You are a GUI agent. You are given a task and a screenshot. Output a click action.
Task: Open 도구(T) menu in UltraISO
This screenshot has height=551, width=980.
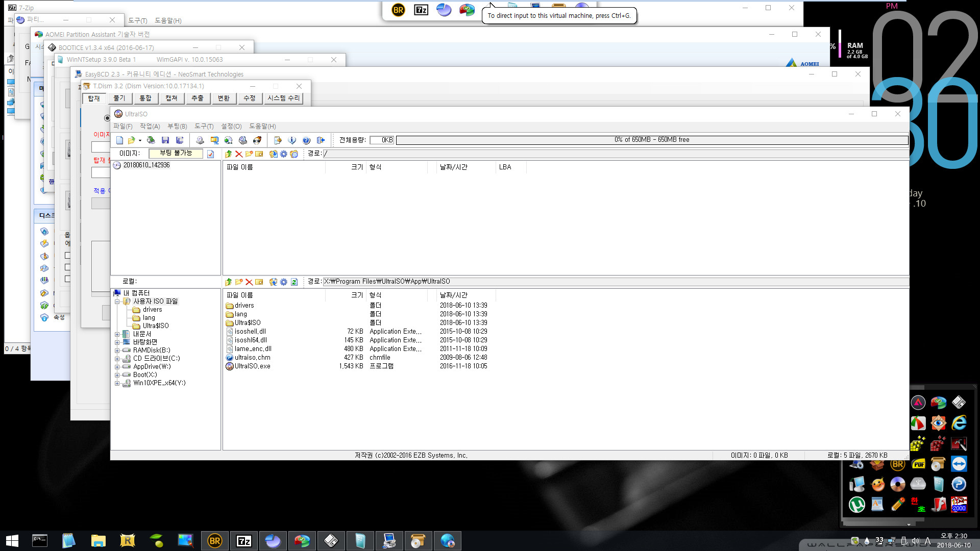(204, 126)
